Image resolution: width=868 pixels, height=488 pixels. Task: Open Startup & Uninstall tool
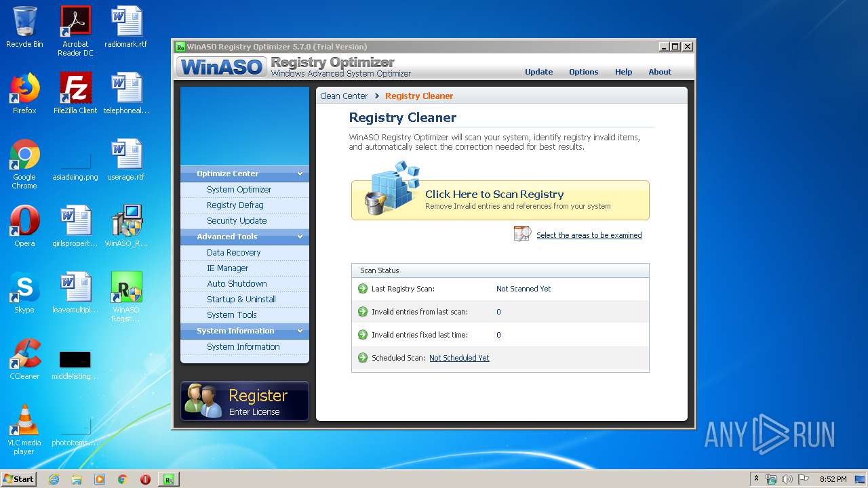point(241,300)
